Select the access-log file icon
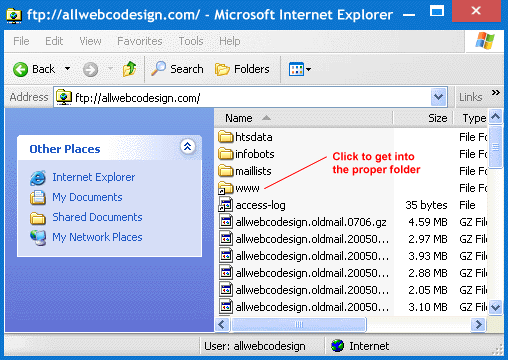508x360 pixels. [226, 205]
